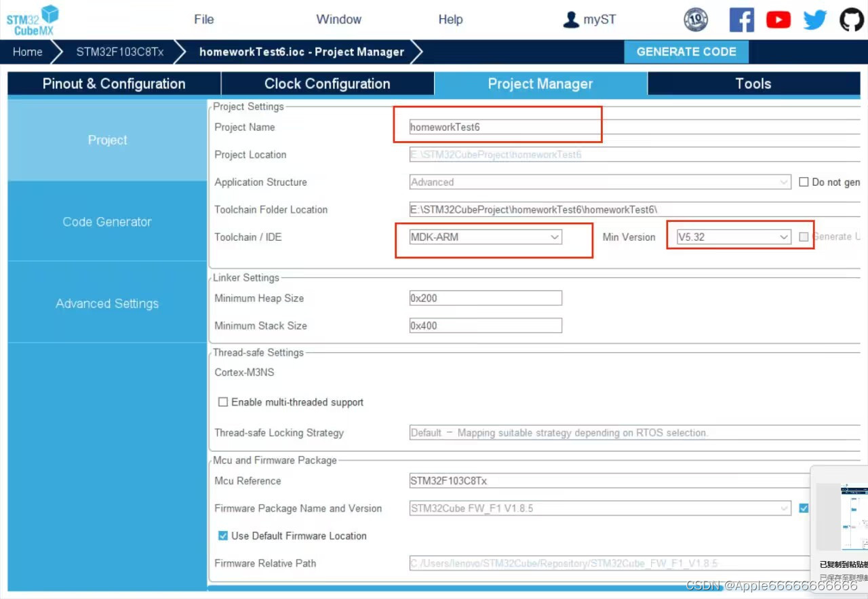Screen dimensions: 868x599
Task: Click the Mcu Reference label
Action: click(248, 481)
